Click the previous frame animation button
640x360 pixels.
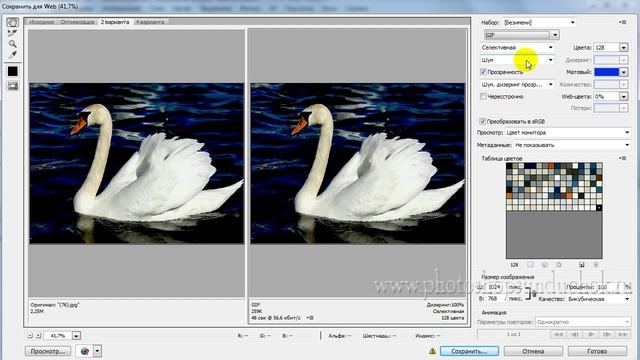pos(575,334)
